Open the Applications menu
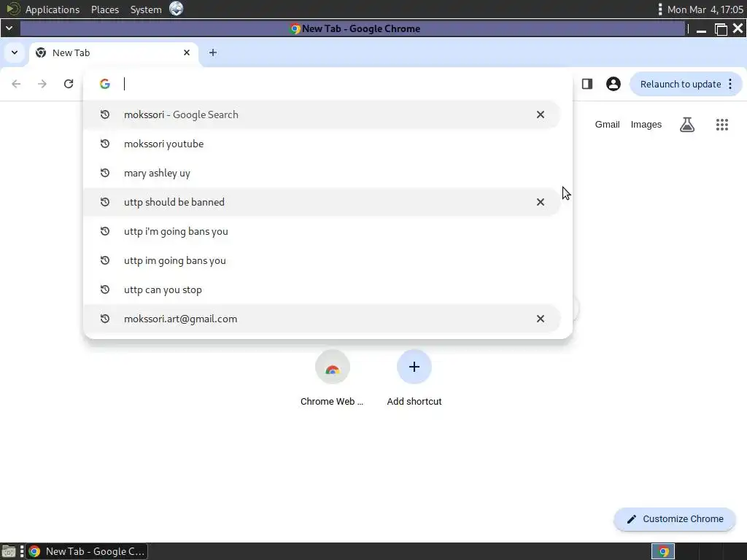This screenshot has height=560, width=747. coord(53,9)
